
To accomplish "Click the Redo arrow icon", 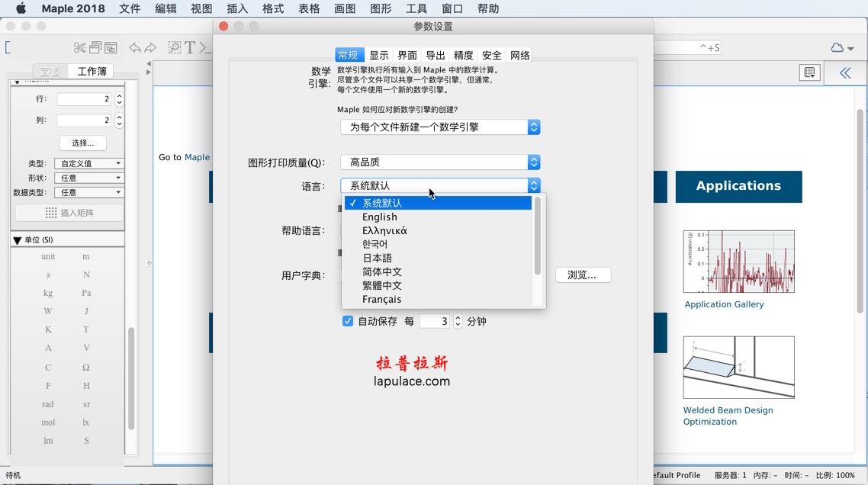I will click(x=149, y=47).
